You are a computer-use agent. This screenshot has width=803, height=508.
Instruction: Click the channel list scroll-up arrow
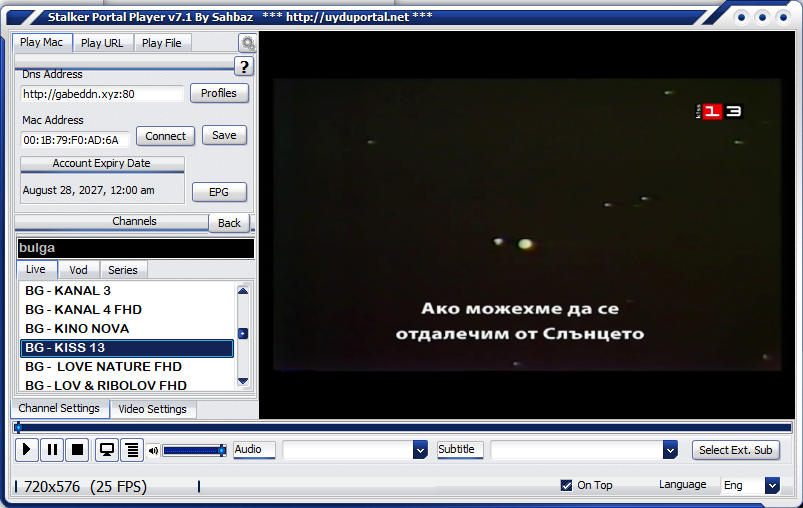coord(243,291)
